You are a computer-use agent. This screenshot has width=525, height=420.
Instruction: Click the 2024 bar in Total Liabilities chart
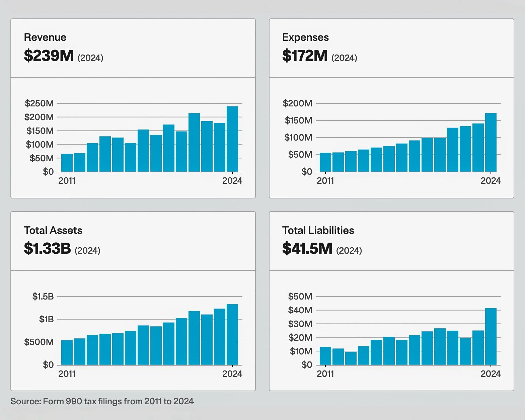[491, 337]
